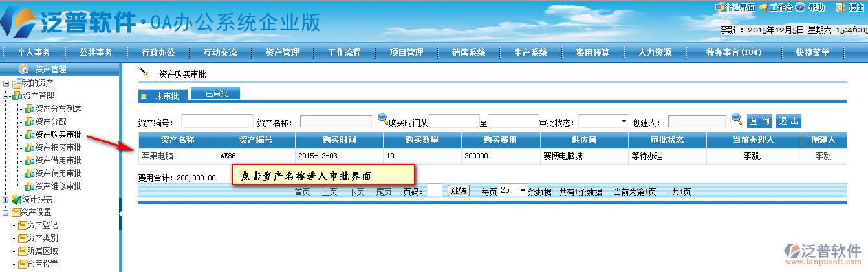
Task: Click the icon next to 仓库设置
Action: (23, 264)
